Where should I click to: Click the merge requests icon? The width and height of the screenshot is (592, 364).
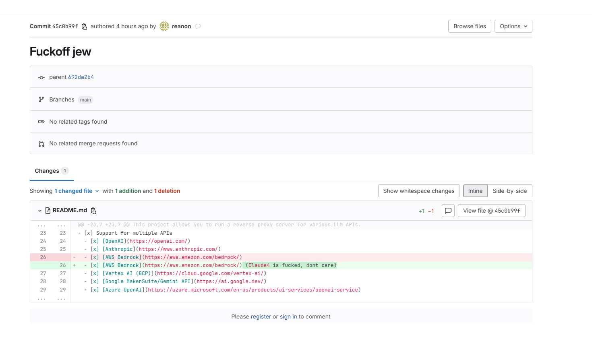click(41, 144)
